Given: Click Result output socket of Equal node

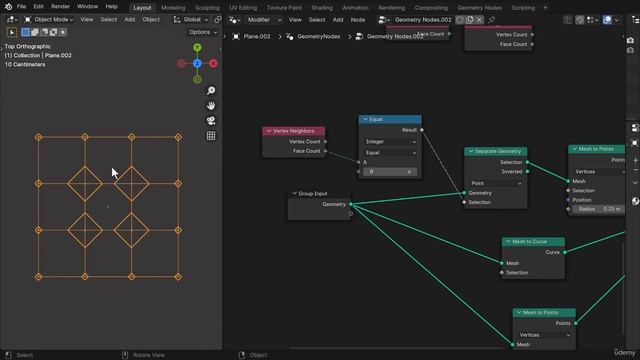Looking at the screenshot, I should click(422, 130).
